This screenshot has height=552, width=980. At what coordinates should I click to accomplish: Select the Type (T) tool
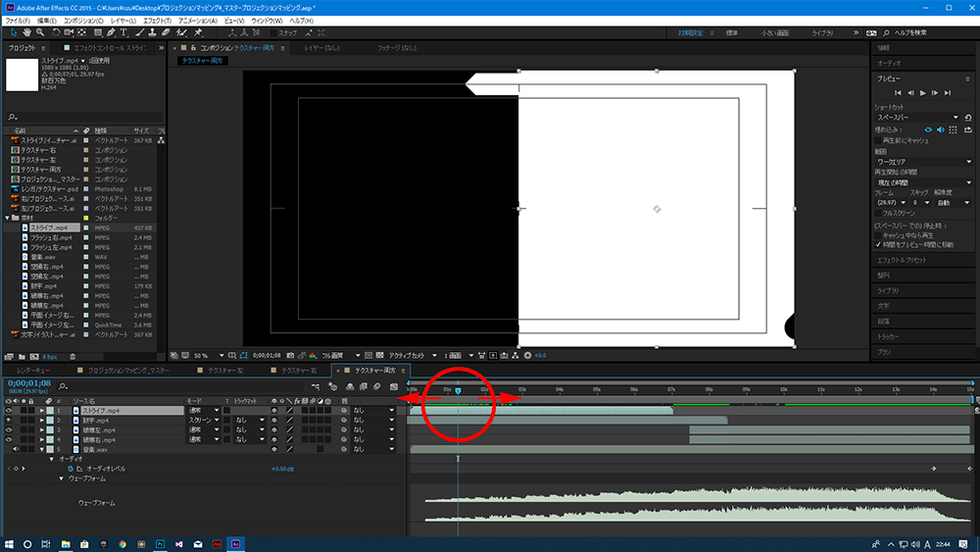click(x=123, y=32)
